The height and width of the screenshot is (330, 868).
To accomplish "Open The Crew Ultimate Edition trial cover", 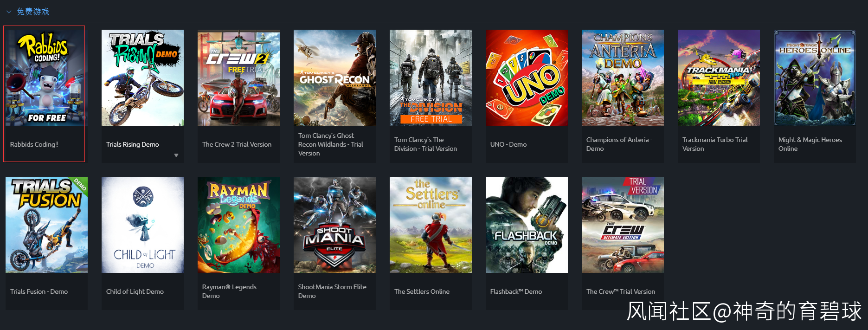I will tap(623, 225).
